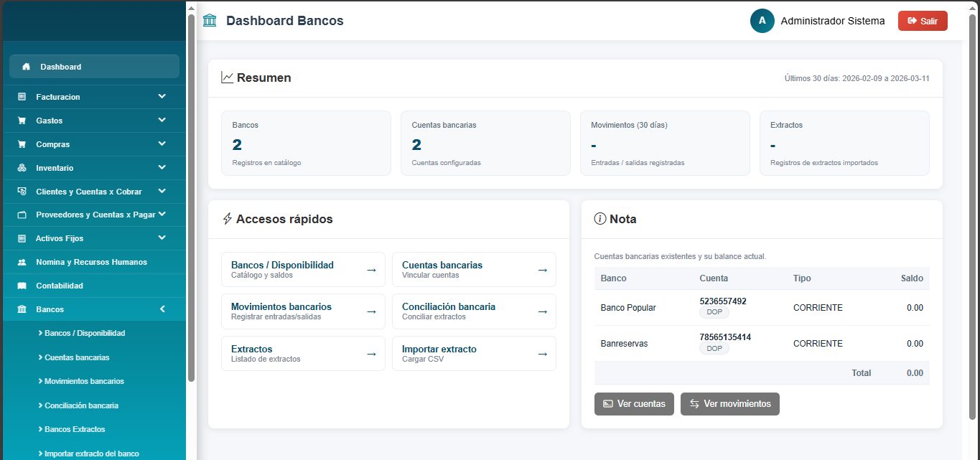Screen dimensions: 980x460
Task: Collapse the Bancos sidebar section chevron
Action: click(162, 309)
